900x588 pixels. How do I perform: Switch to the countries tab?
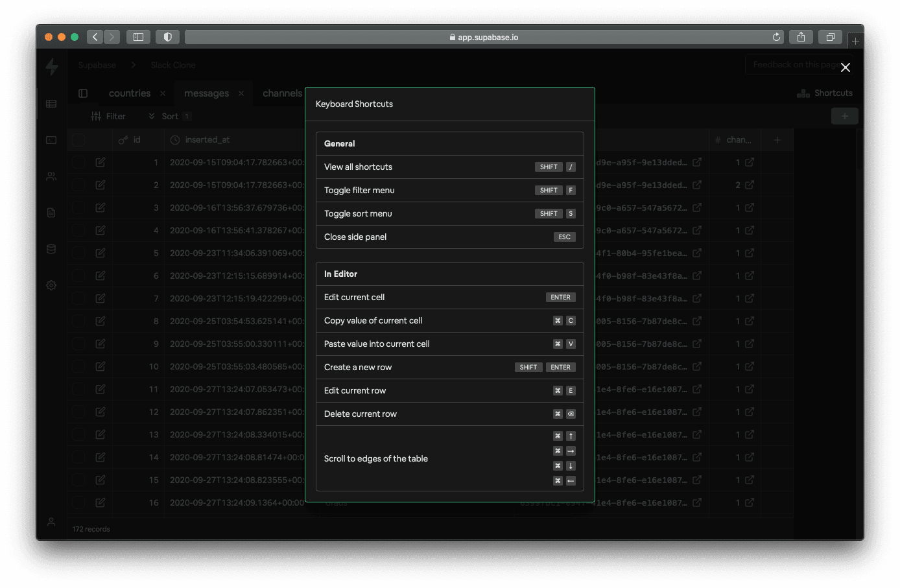pos(130,93)
